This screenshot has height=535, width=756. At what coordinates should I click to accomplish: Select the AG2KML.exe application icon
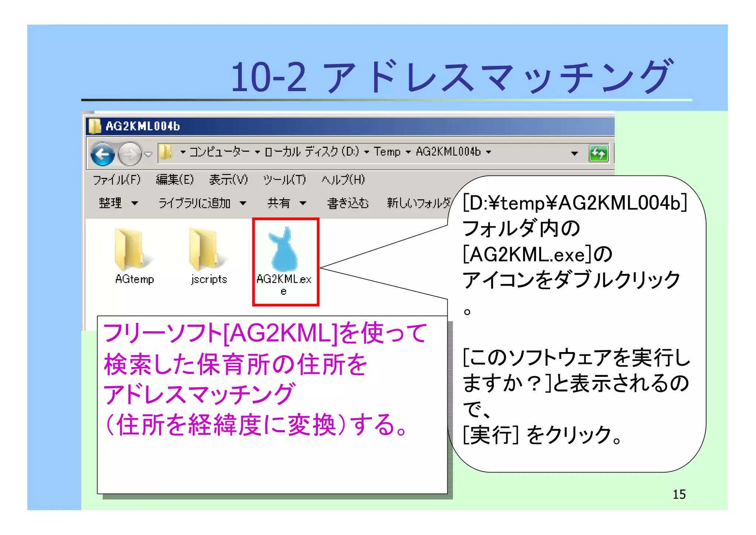pyautogui.click(x=284, y=250)
